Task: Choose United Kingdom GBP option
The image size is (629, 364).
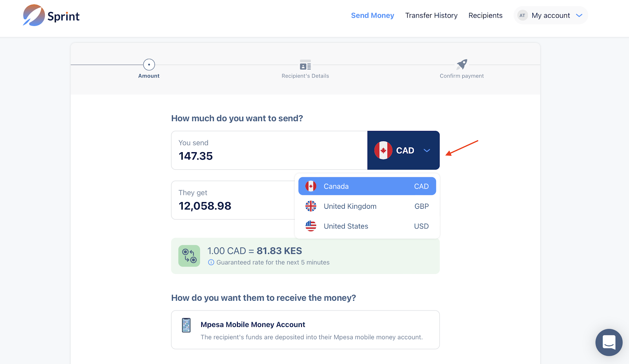Action: [x=367, y=206]
